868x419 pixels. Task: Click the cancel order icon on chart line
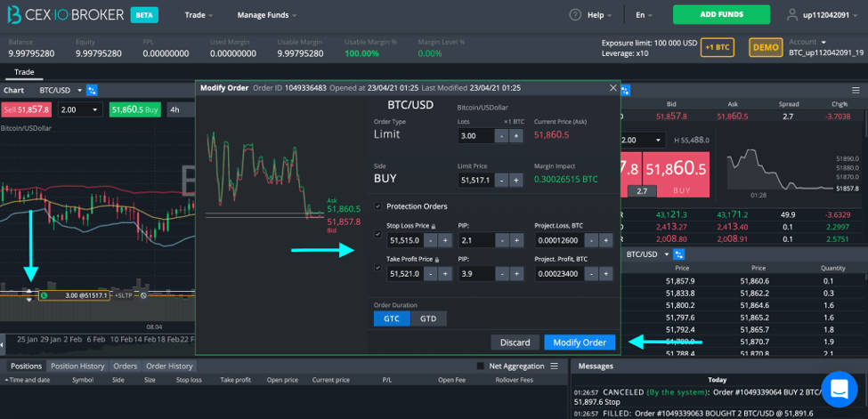tap(143, 295)
